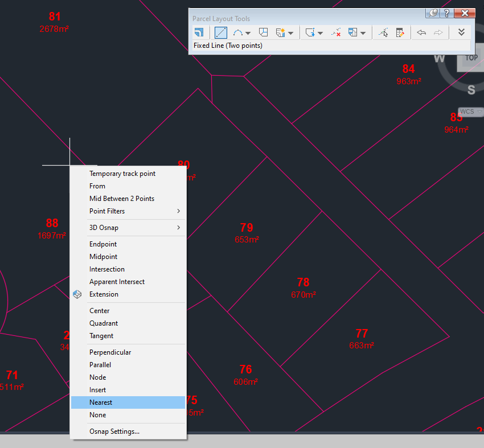Select the Fixed Line (Two points) tool
Viewport: 484px width, 448px height.
click(220, 32)
